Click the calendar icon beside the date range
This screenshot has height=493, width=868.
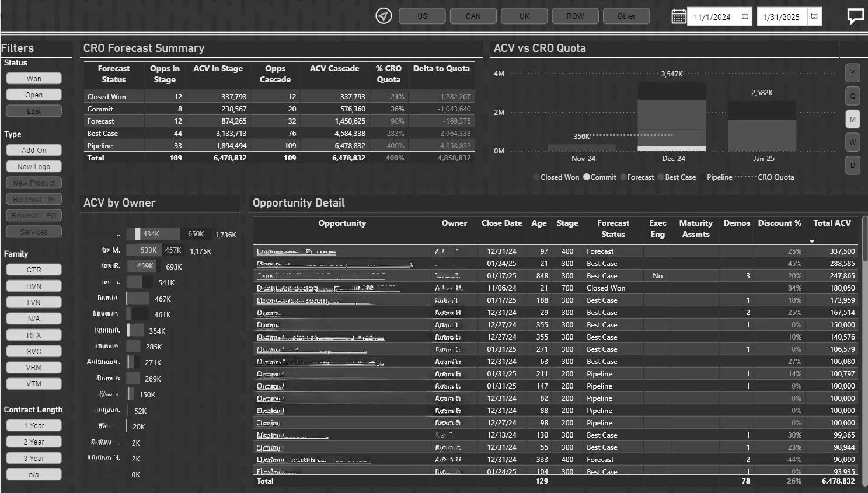click(679, 16)
